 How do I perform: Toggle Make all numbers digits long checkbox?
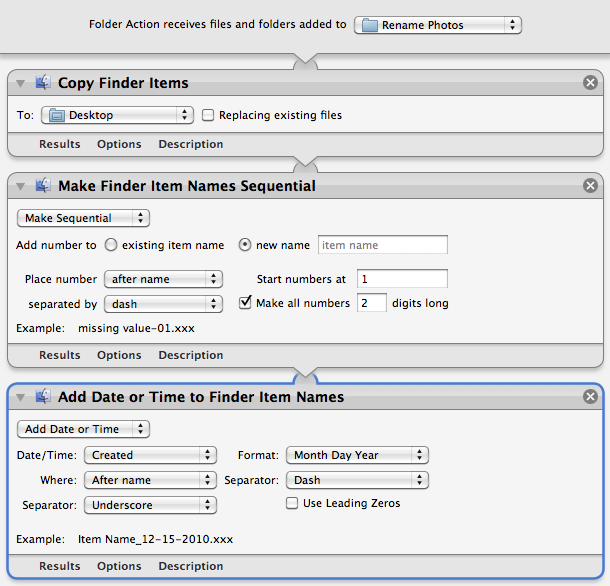pos(245,302)
